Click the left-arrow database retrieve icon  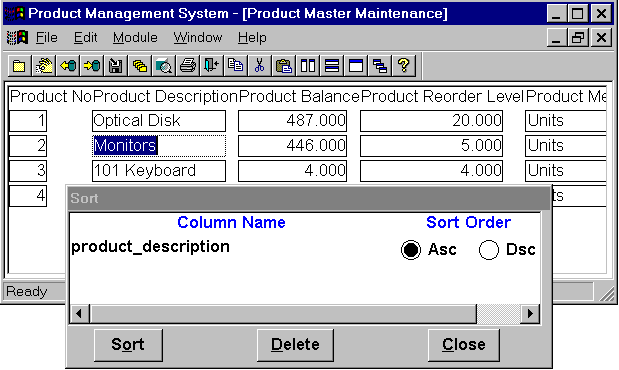pos(68,66)
